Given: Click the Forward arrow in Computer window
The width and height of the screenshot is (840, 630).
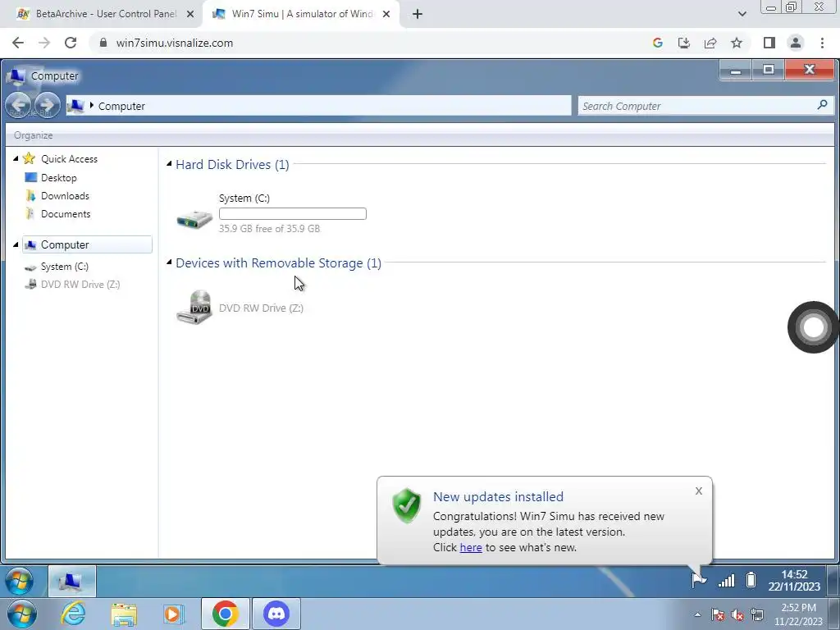Looking at the screenshot, I should pyautogui.click(x=47, y=105).
